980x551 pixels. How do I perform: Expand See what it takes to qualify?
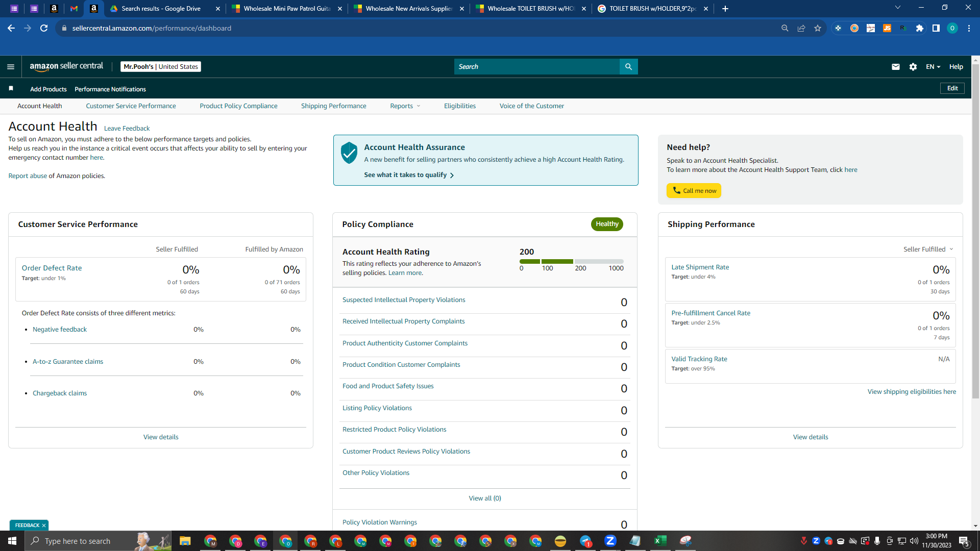409,175
